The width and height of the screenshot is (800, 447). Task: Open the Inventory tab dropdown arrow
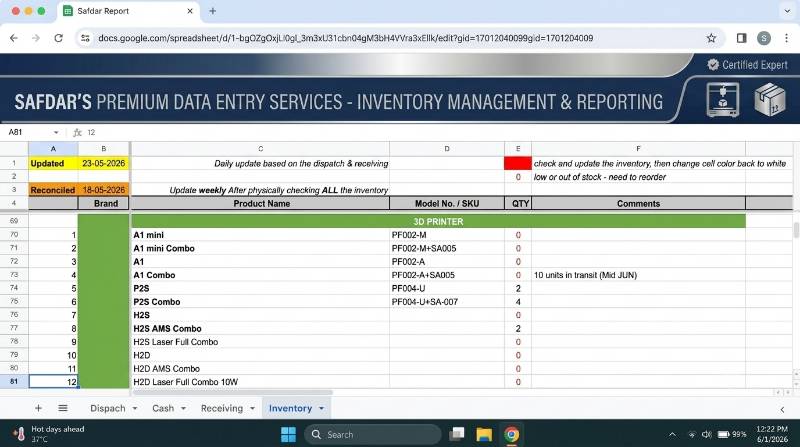pyautogui.click(x=321, y=409)
